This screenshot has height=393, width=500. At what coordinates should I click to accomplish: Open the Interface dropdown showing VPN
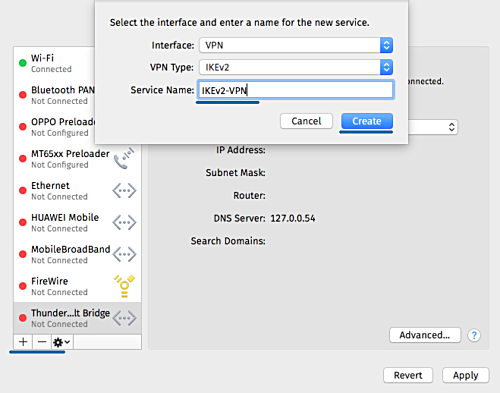click(296, 45)
